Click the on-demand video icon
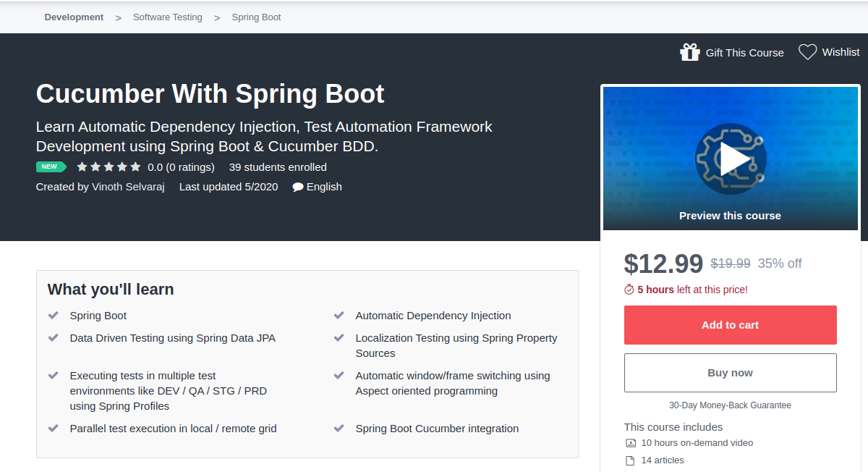This screenshot has height=472, width=868. [x=630, y=443]
